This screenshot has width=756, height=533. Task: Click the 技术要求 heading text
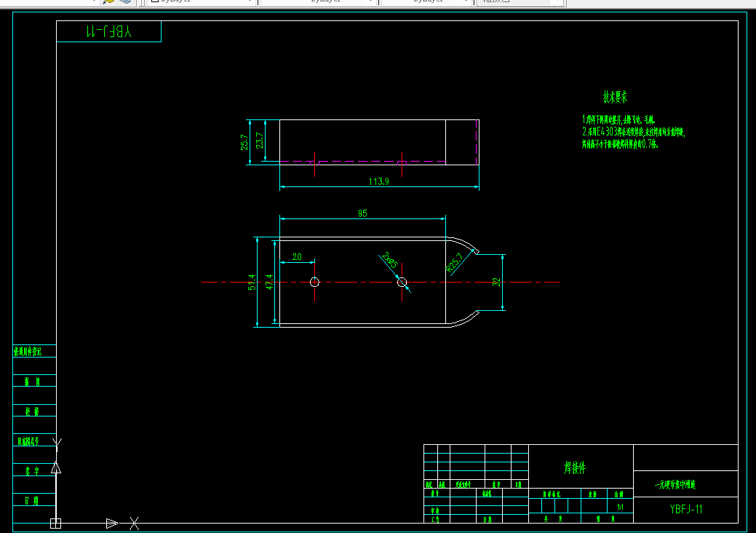tap(615, 97)
